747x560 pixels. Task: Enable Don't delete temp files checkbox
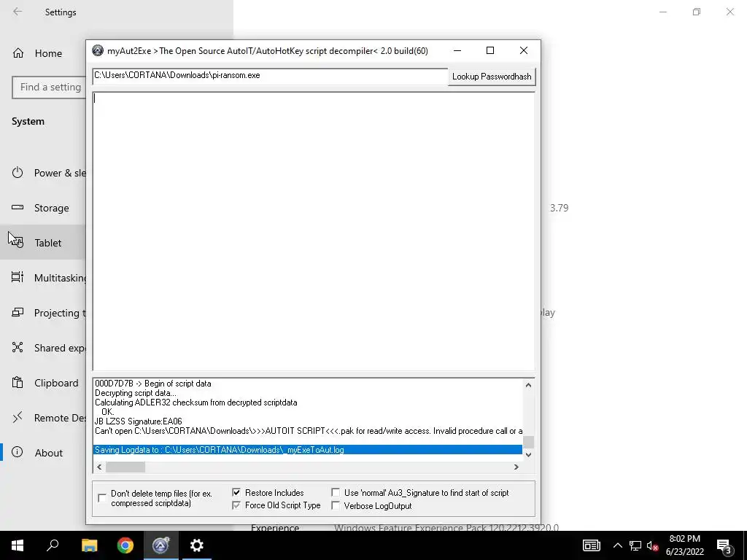click(102, 498)
